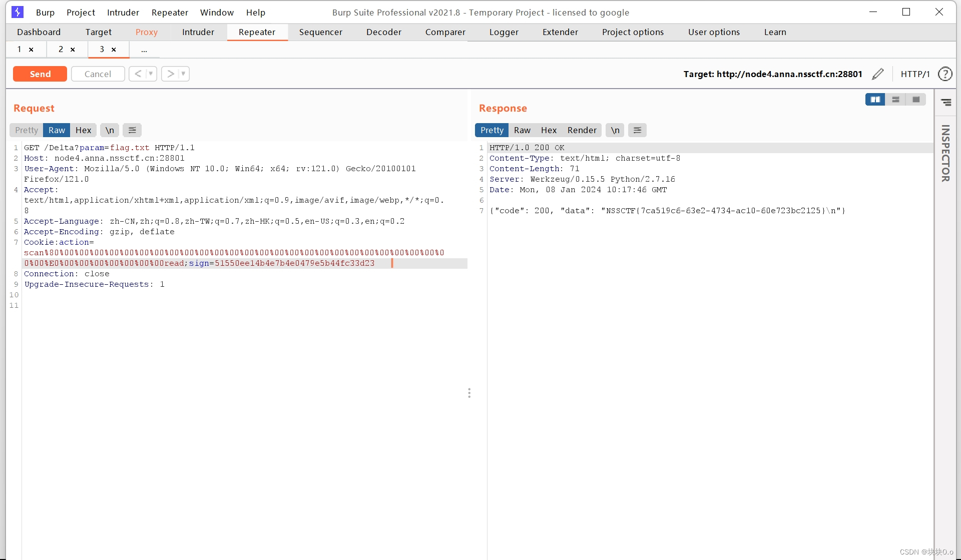This screenshot has width=961, height=560.
Task: Switch Response view to Raw
Action: (522, 130)
